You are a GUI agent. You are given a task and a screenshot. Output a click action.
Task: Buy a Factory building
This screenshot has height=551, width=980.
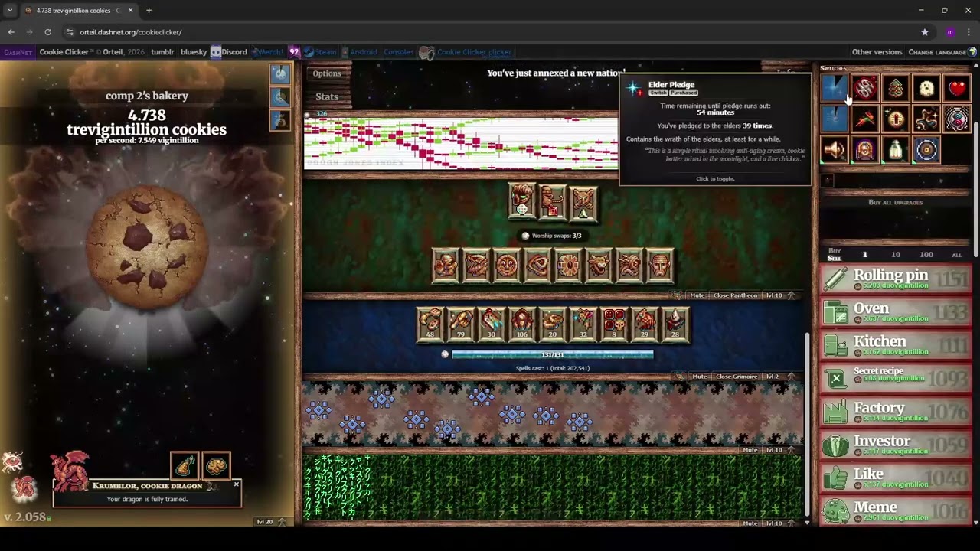coord(896,411)
